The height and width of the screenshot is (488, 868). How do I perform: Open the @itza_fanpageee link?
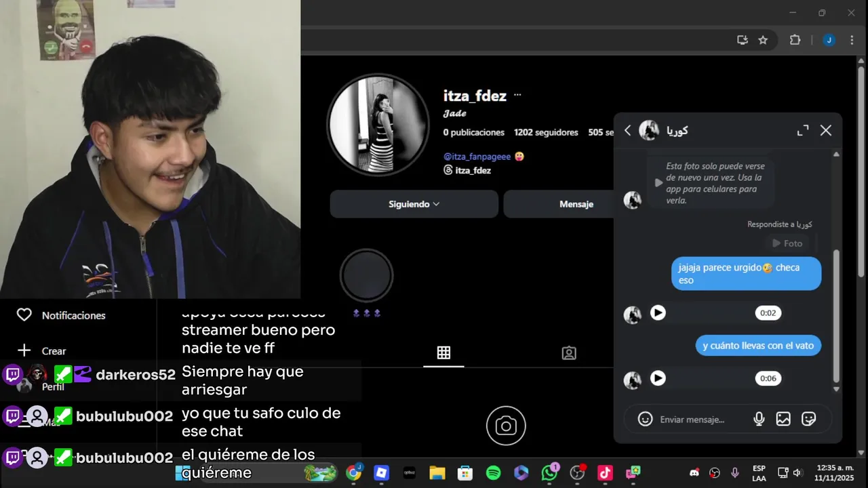coord(477,156)
